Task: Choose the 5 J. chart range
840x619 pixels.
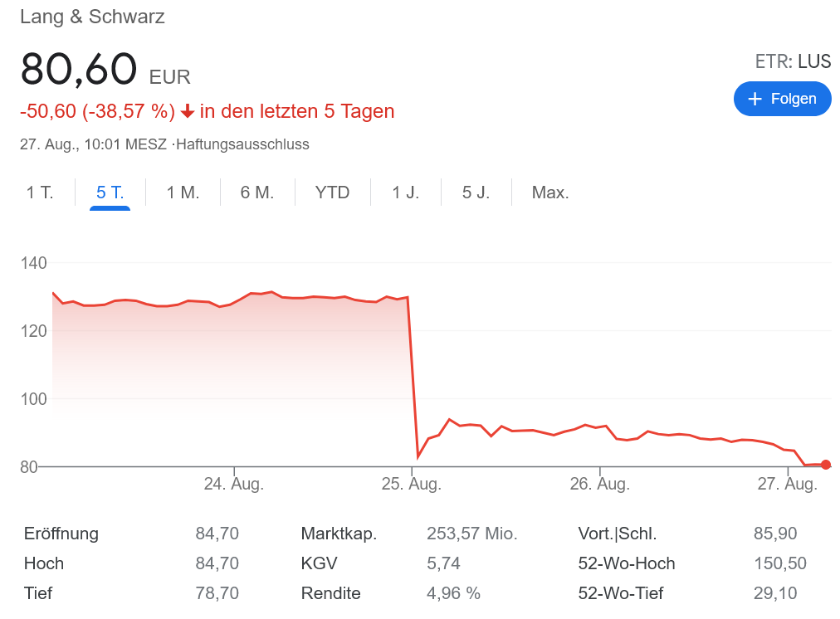Action: pyautogui.click(x=476, y=193)
